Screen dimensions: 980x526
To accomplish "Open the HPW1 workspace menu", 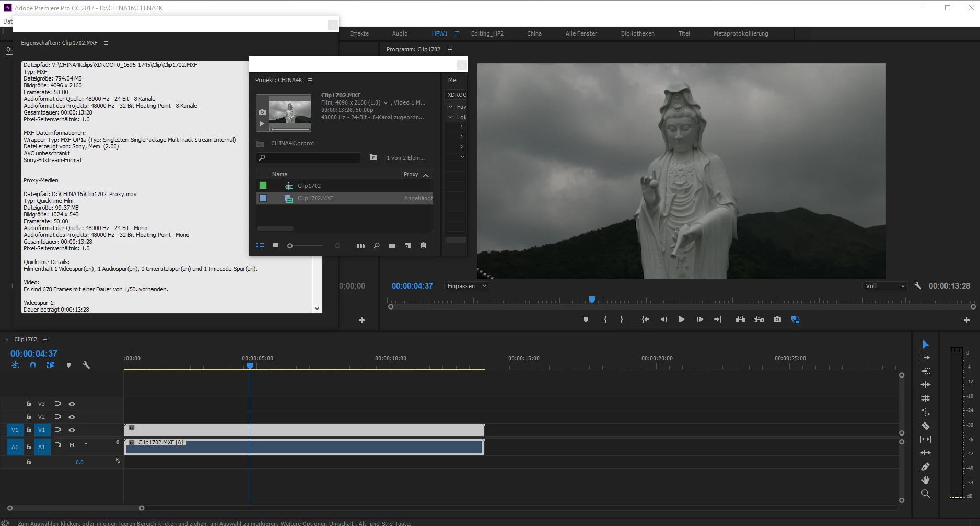I will click(x=457, y=33).
